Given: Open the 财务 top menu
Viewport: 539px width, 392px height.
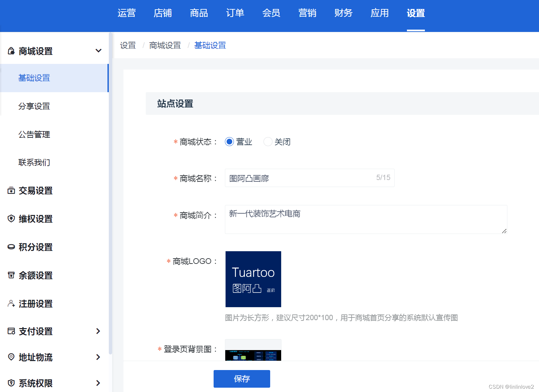Looking at the screenshot, I should pyautogui.click(x=343, y=13).
